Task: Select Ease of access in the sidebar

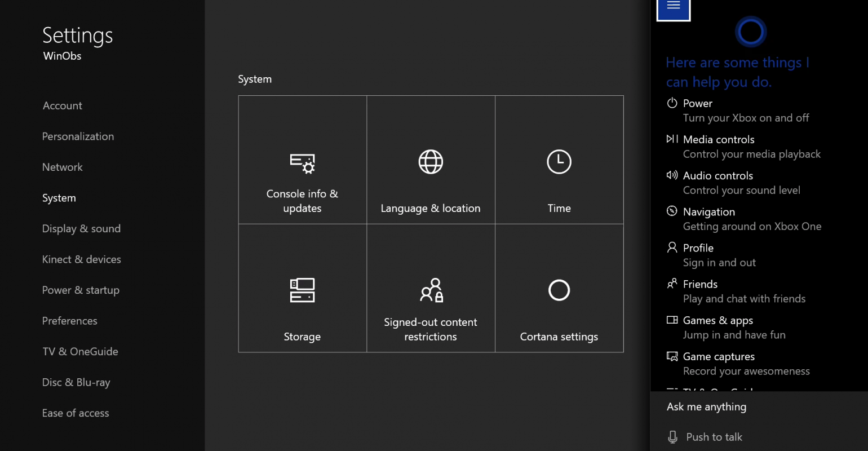Action: 75,413
